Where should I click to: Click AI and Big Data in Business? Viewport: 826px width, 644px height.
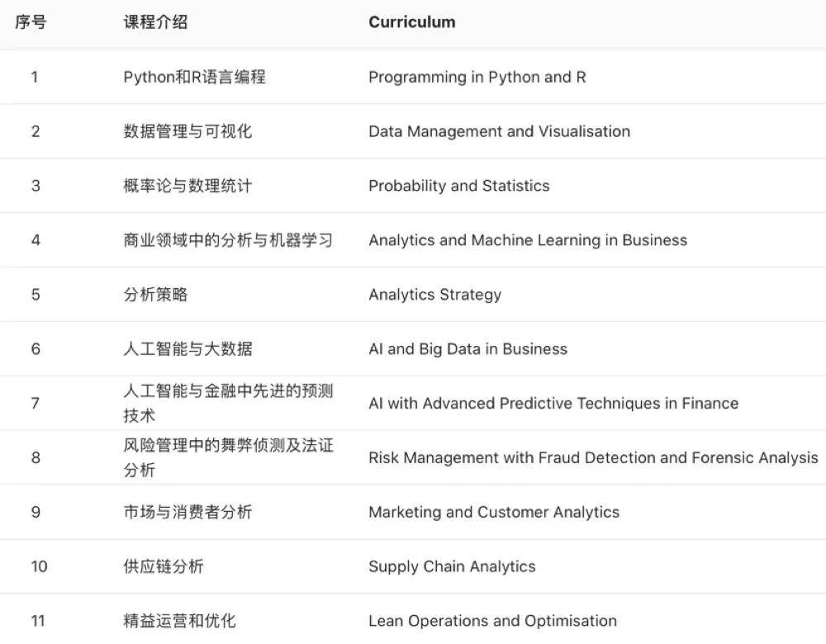pos(468,349)
